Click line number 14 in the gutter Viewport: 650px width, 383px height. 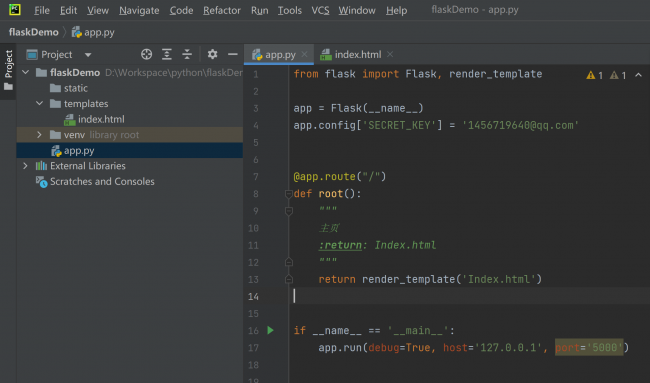pyautogui.click(x=253, y=296)
